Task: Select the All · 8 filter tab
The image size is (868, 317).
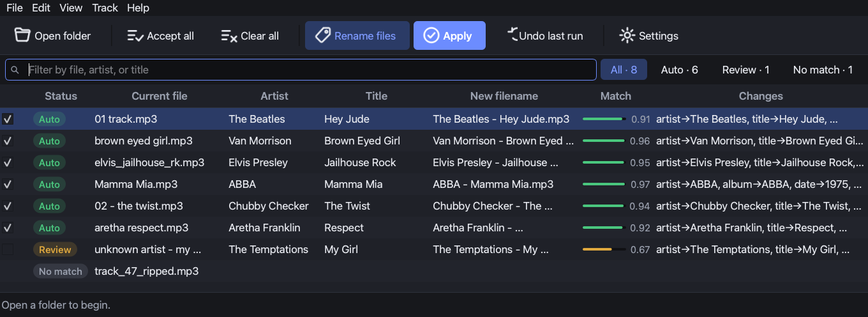Action: click(624, 70)
